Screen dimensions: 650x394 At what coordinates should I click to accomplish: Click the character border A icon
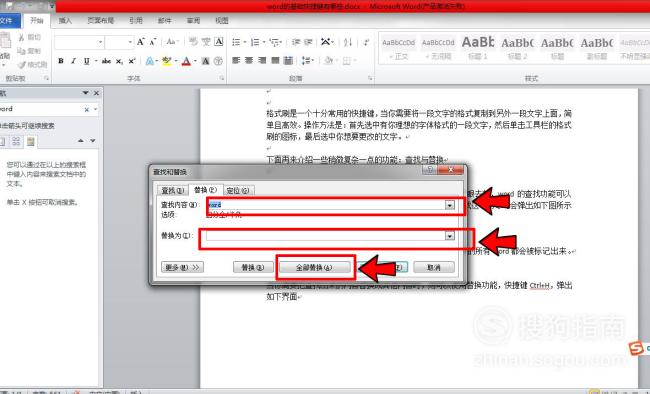click(219, 42)
